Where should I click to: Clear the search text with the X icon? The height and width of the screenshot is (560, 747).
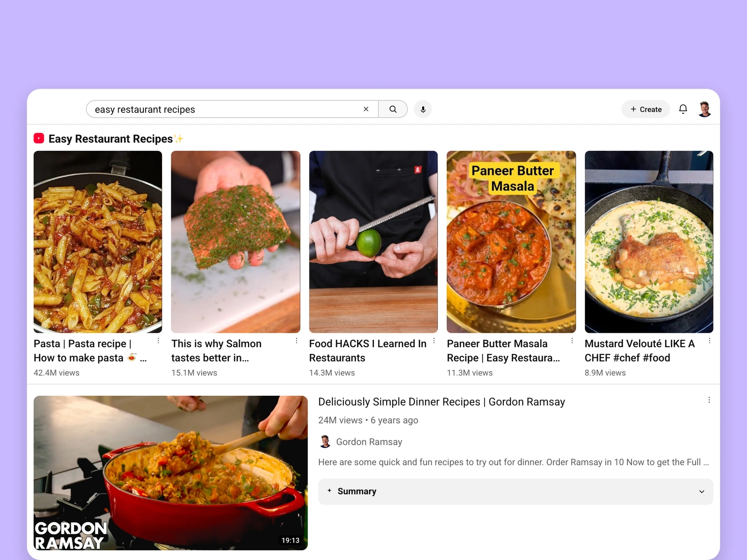[x=366, y=109]
